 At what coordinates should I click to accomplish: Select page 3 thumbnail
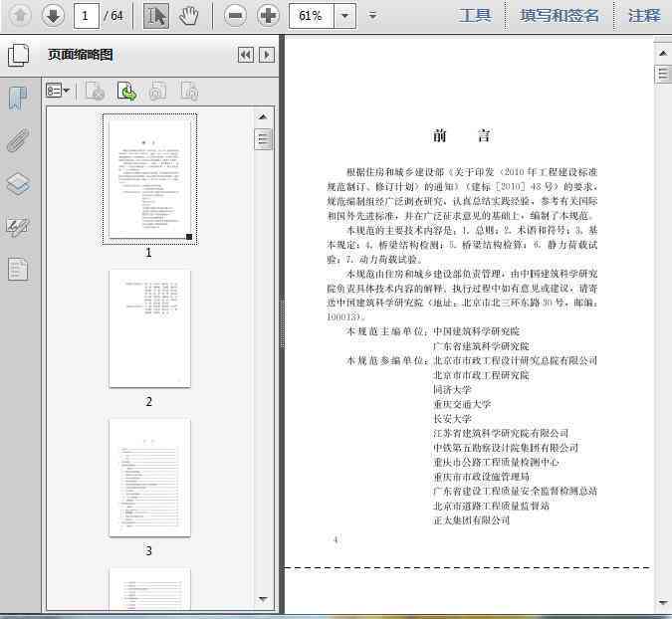click(x=149, y=478)
